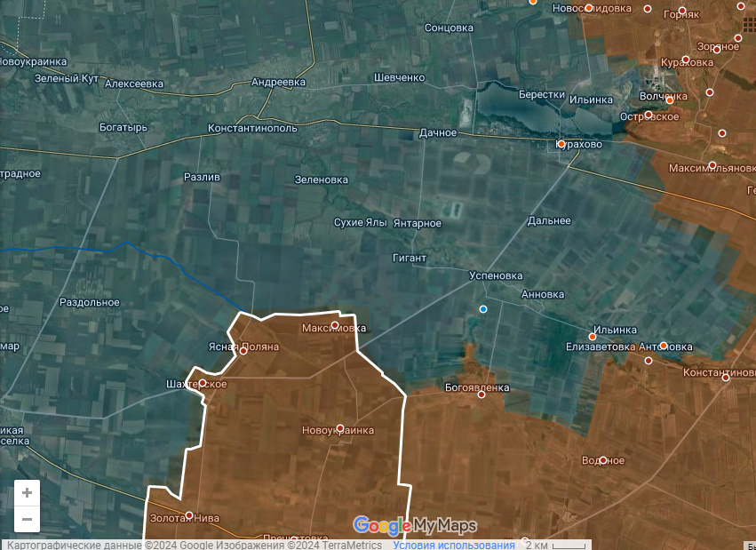The width and height of the screenshot is (756, 550).
Task: Click the Google My Maps logo
Action: point(415,525)
